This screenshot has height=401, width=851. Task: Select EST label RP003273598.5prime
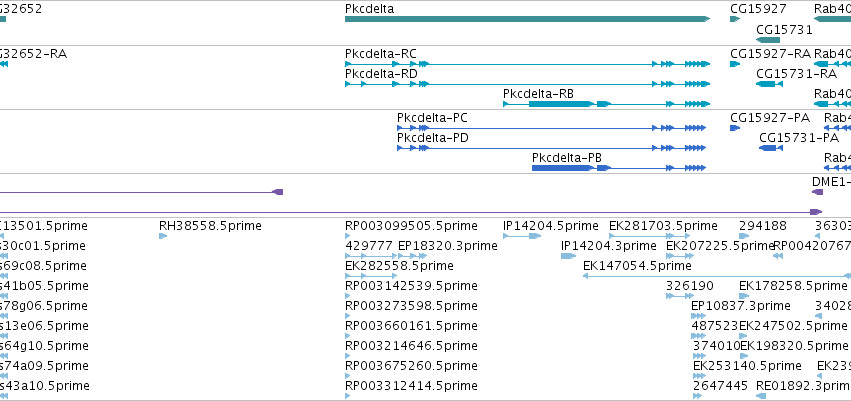[x=411, y=305]
